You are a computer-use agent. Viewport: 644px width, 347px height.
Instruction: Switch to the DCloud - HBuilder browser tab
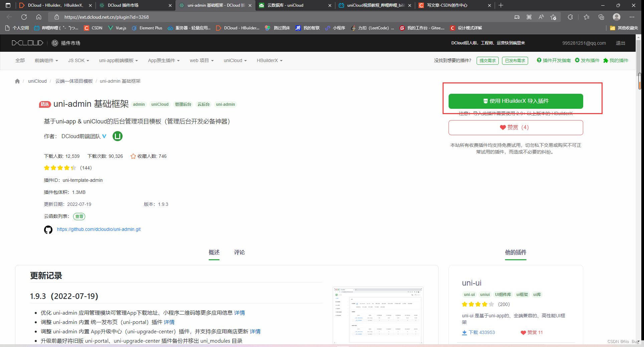55,5
